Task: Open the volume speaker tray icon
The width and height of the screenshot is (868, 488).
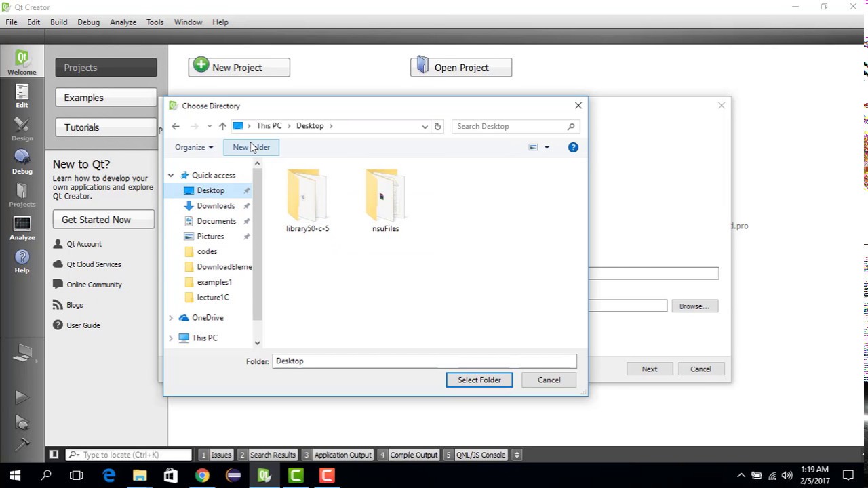Action: [x=787, y=476]
